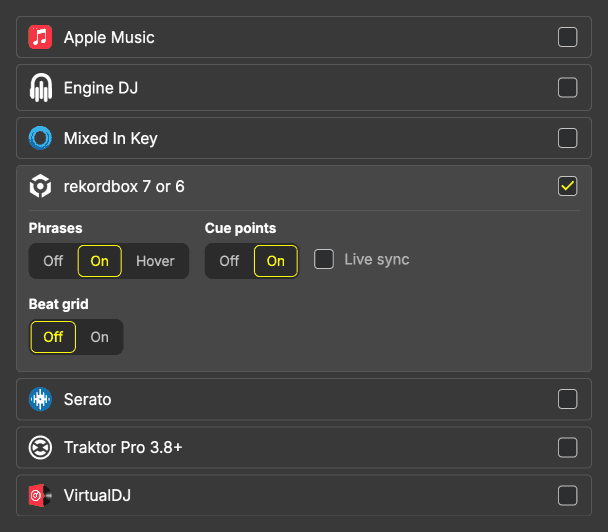Set Phrases to Hover
This screenshot has height=532, width=608.
click(155, 261)
